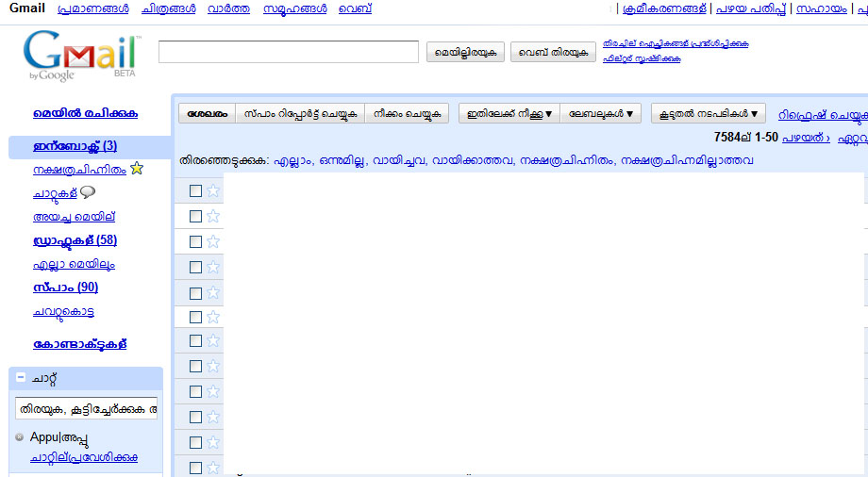
Task: Open എല്ലാ മെയിലും (All Mail) folder
Action: pyautogui.click(x=75, y=265)
